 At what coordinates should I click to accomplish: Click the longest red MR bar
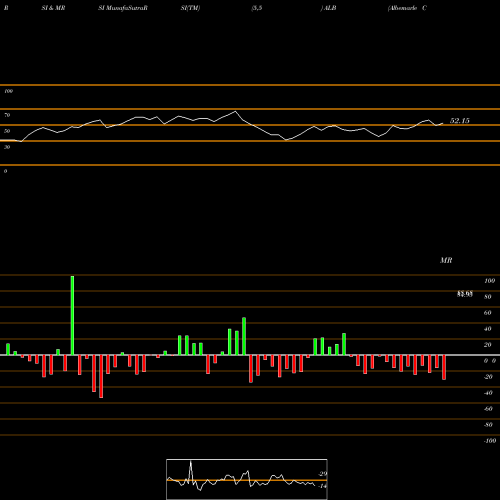click(101, 376)
